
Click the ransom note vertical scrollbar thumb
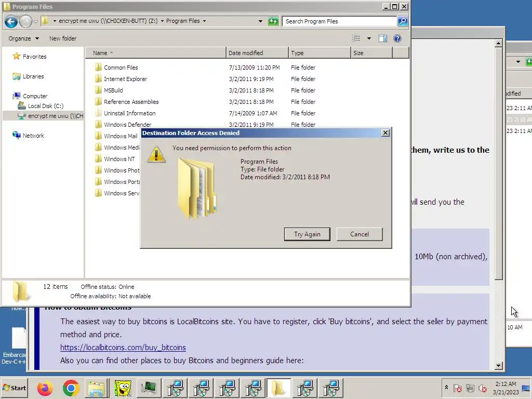click(x=498, y=164)
